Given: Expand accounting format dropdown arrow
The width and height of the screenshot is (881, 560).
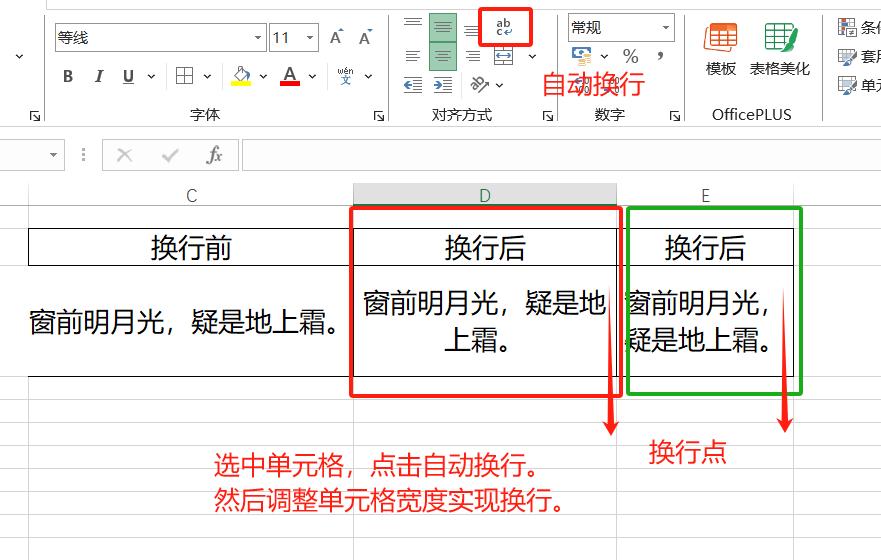Looking at the screenshot, I should pos(605,56).
